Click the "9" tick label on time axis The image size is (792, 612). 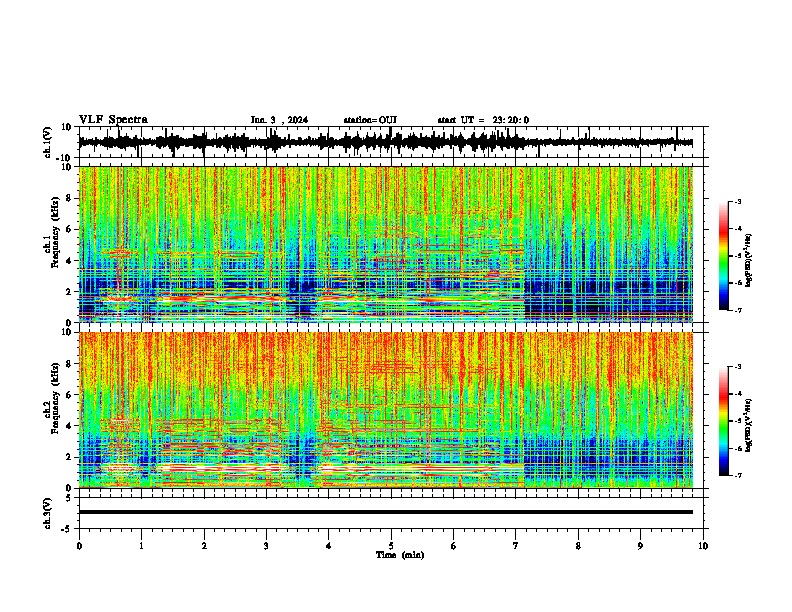point(640,546)
